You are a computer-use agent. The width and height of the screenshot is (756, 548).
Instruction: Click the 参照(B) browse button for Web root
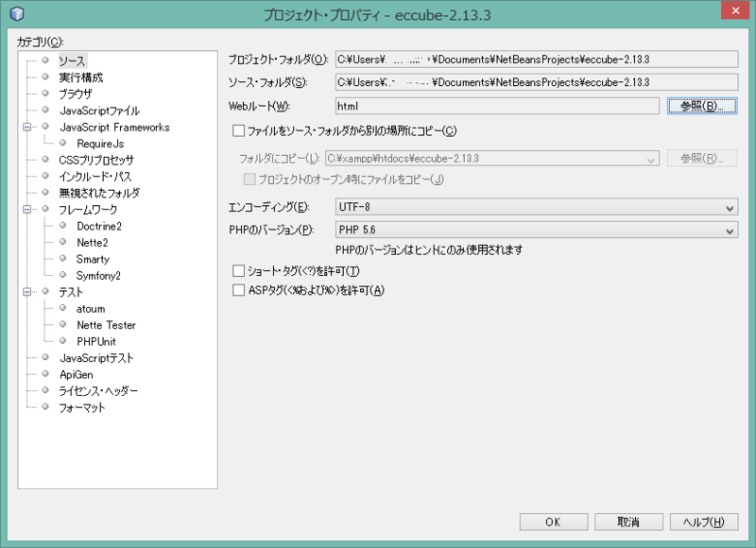[x=702, y=106]
